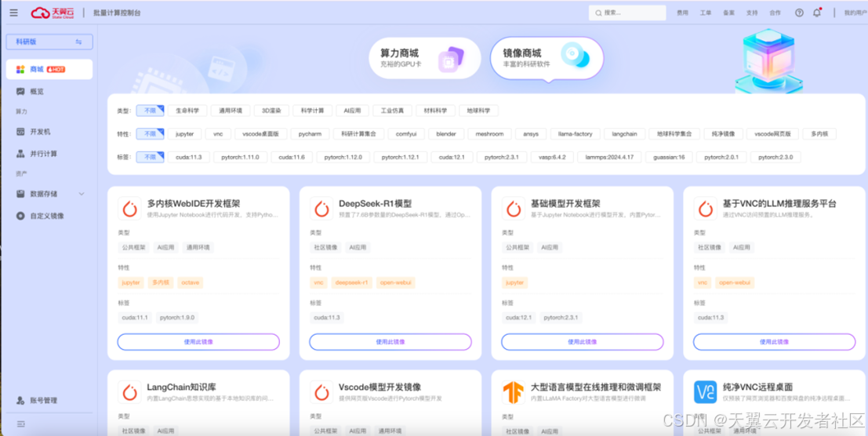Toggle the cuda:12.1 tag filter chip
The width and height of the screenshot is (868, 436).
[452, 157]
